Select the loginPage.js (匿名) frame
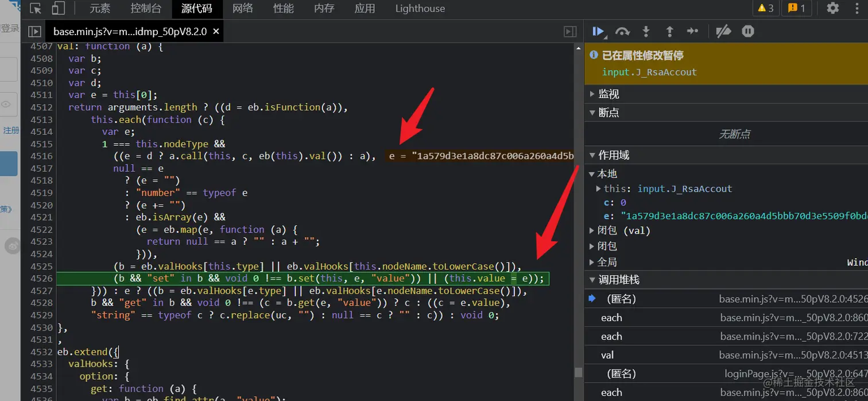 [x=726, y=373]
